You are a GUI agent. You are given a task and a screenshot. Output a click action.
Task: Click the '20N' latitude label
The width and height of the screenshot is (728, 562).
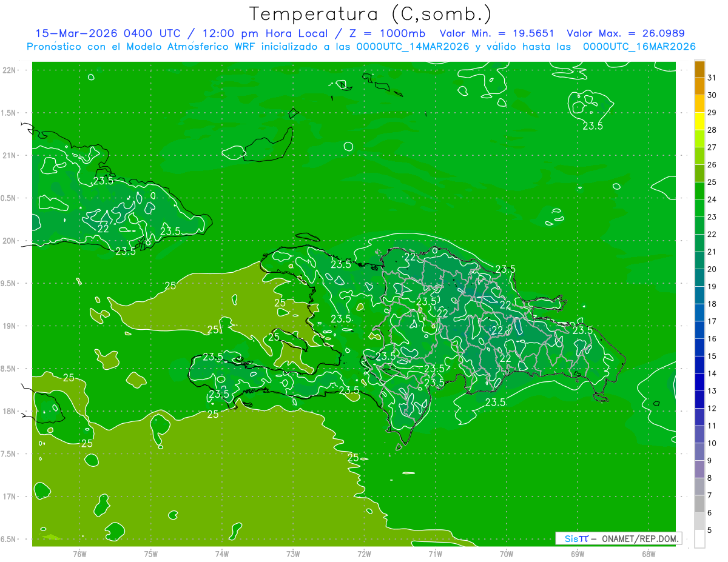tap(10, 241)
